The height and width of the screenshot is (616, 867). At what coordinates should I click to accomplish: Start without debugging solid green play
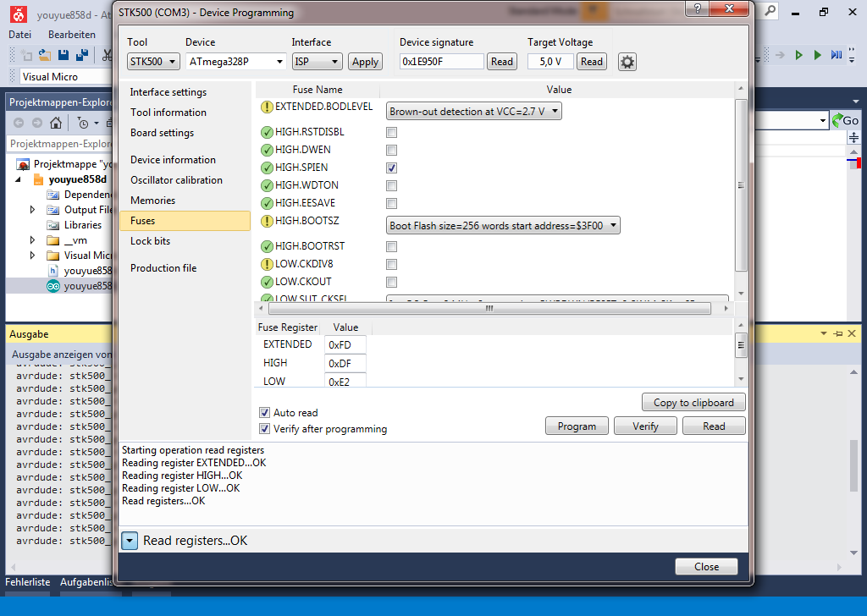(x=817, y=55)
